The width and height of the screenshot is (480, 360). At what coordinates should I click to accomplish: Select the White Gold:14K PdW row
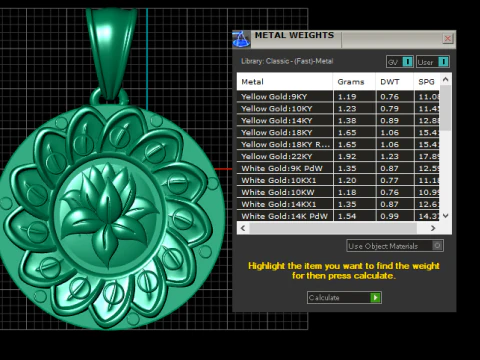coord(338,216)
